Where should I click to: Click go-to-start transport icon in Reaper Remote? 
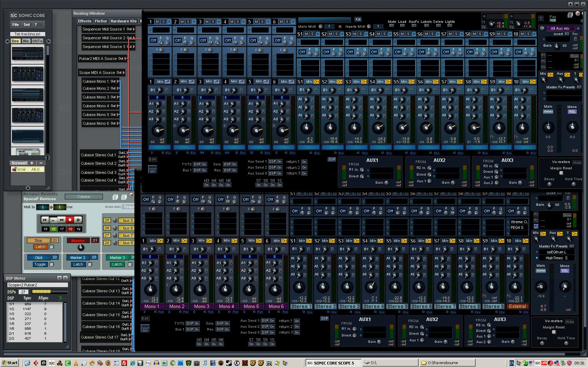(44, 220)
